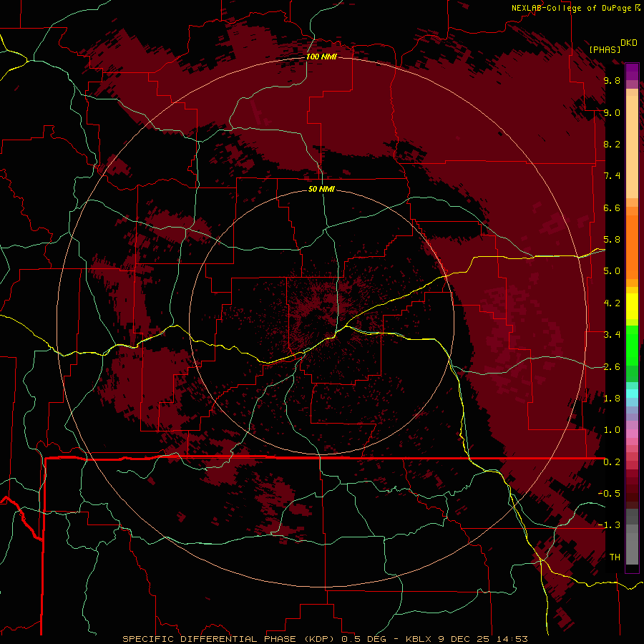Click the 4.2 value on the color scale

point(612,303)
